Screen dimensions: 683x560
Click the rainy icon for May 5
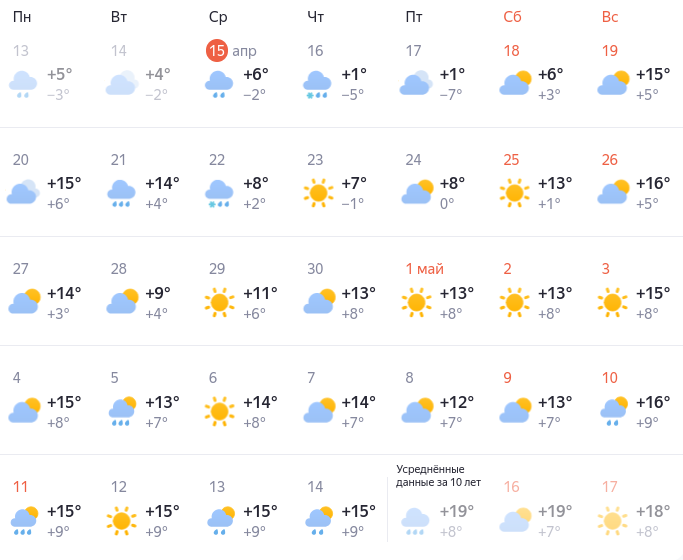point(122,410)
